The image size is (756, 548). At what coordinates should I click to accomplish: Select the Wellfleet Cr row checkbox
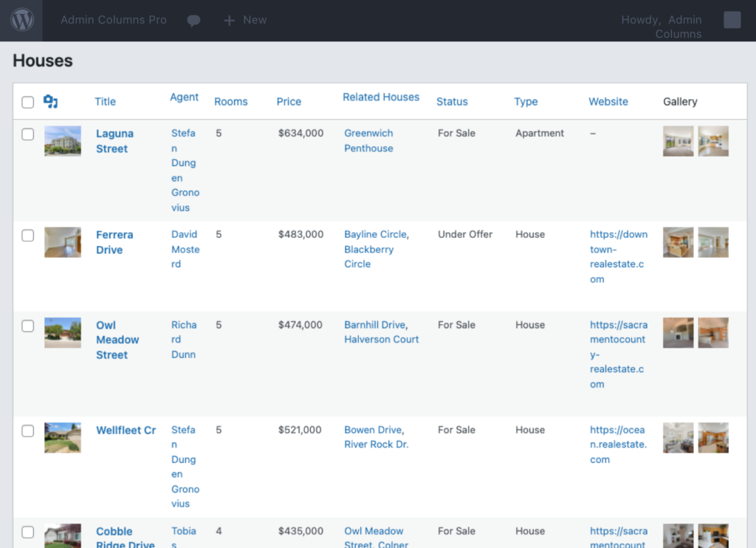[28, 431]
